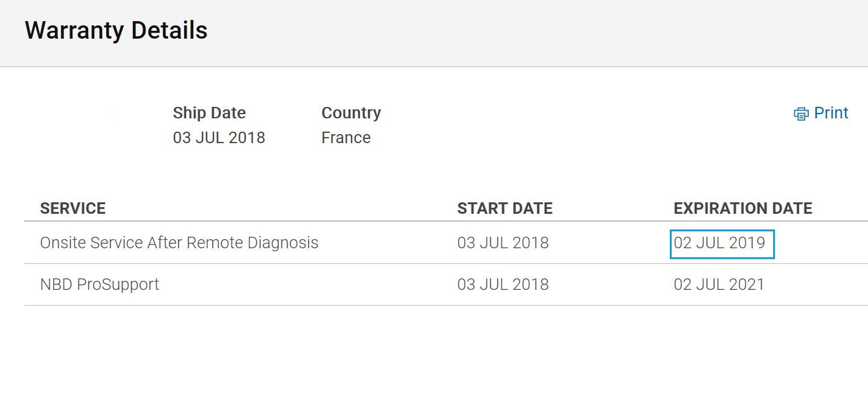Click the Onsite Service start date cell

tap(503, 243)
